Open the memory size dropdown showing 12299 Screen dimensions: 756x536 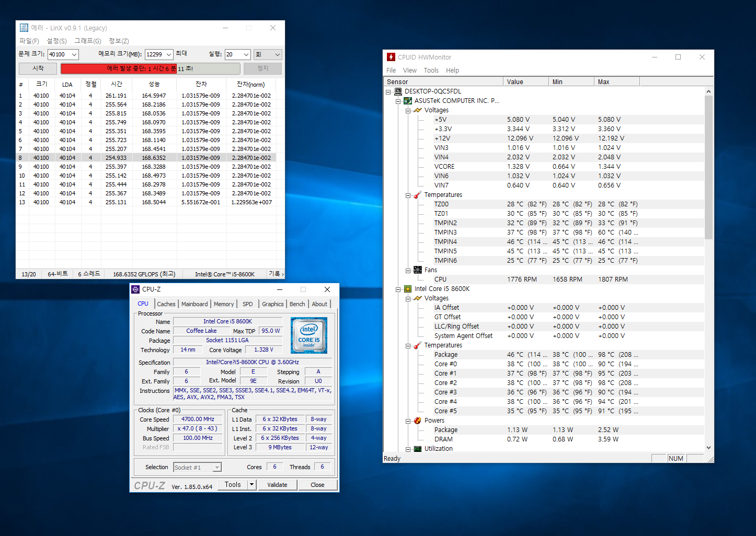[168, 54]
